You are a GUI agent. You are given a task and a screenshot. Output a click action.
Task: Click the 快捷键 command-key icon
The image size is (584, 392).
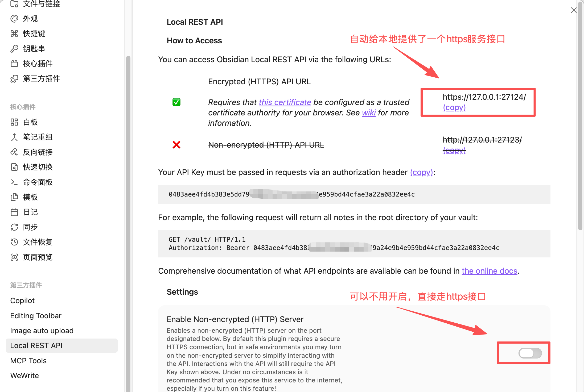[x=14, y=34]
